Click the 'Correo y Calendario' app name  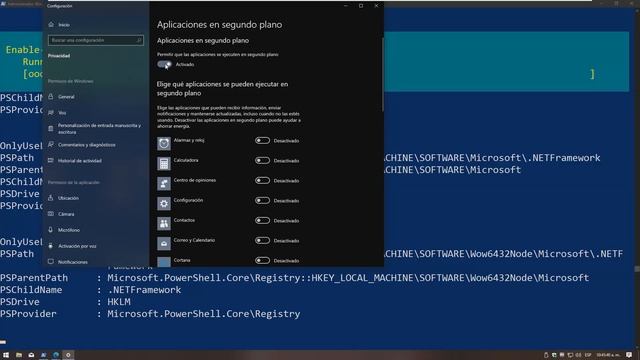(194, 240)
